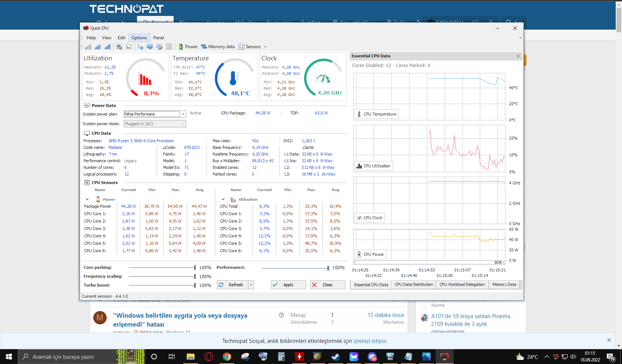Open the Help menu
The image size is (622, 364).
point(91,38)
